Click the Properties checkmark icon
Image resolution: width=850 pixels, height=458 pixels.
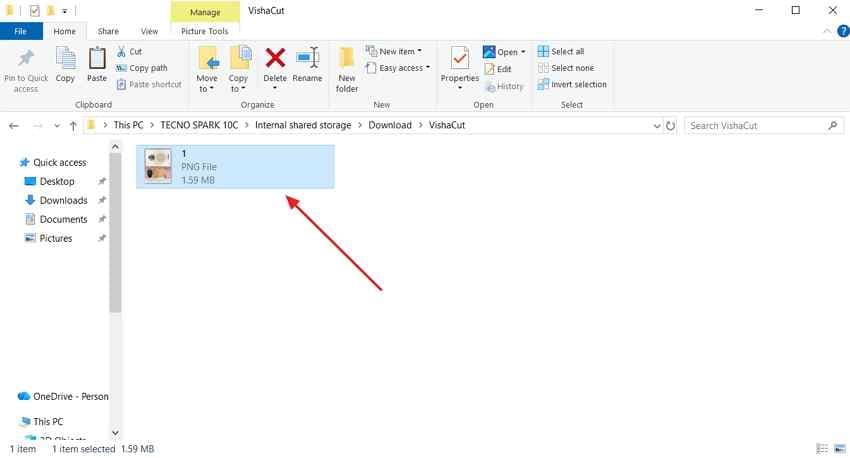click(460, 59)
